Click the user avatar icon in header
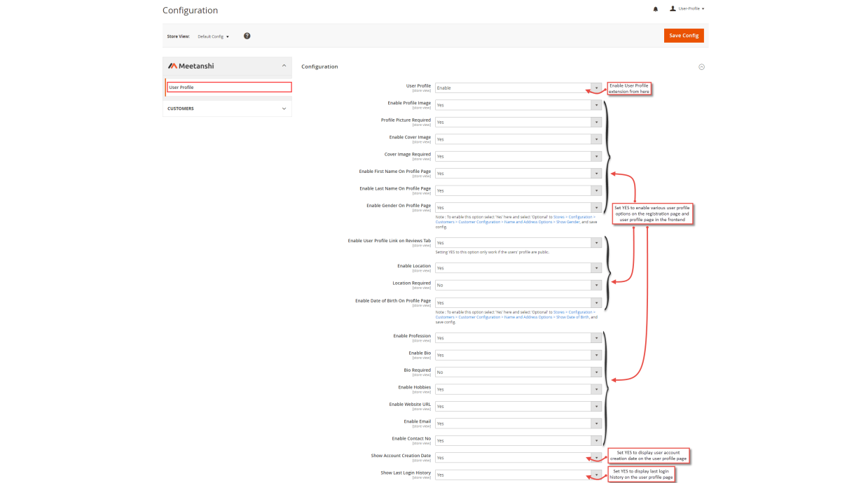The image size is (868, 483). (673, 8)
